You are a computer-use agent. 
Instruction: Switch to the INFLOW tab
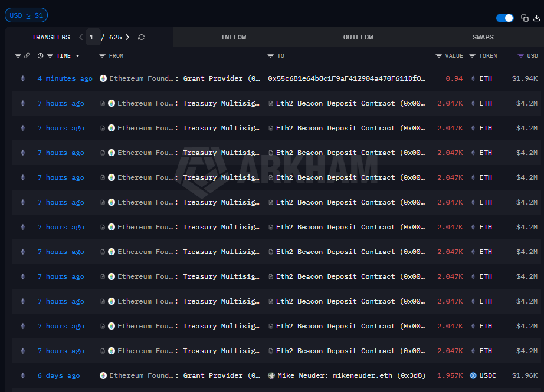(233, 37)
